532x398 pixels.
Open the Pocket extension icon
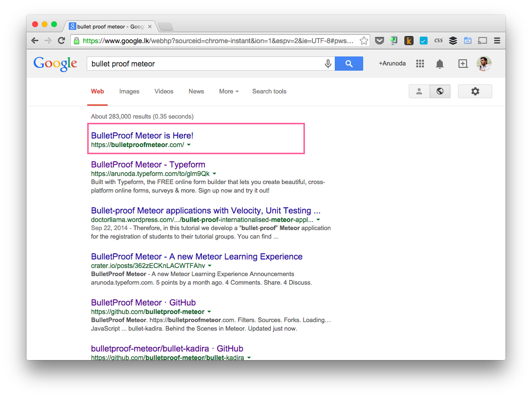[x=379, y=41]
